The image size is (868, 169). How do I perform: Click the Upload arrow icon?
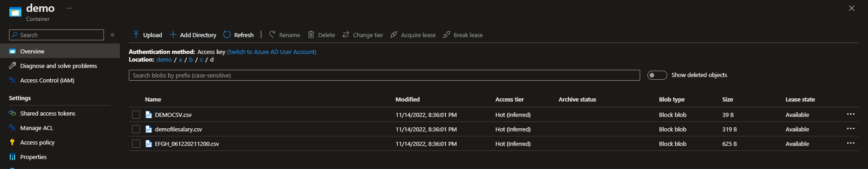click(x=136, y=34)
